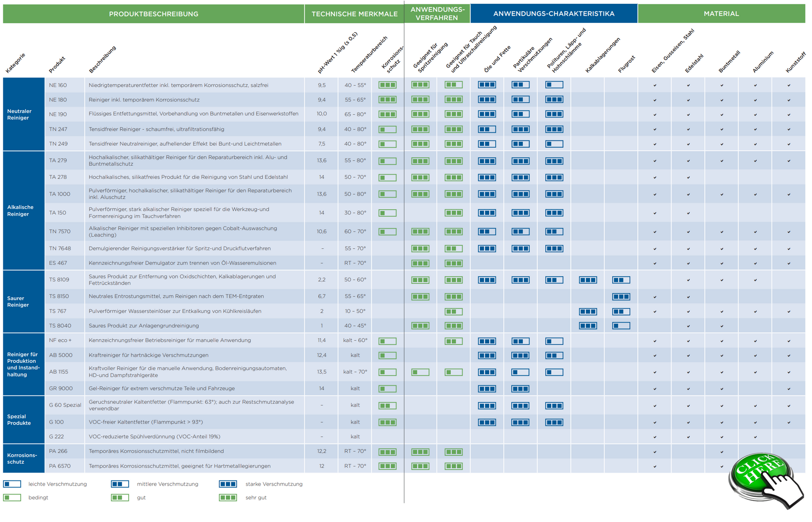
Task: Click the Korrosionsschutz rating icon for G 60 Spezial
Action: [x=387, y=406]
